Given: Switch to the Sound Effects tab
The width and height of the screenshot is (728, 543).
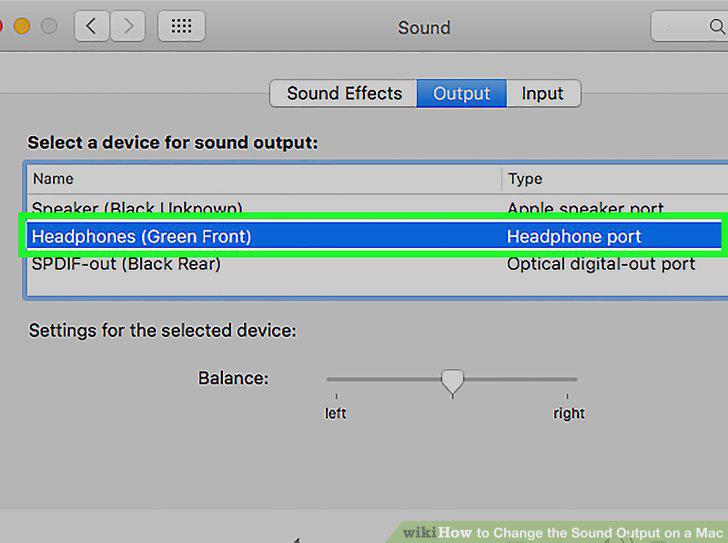Looking at the screenshot, I should point(344,93).
